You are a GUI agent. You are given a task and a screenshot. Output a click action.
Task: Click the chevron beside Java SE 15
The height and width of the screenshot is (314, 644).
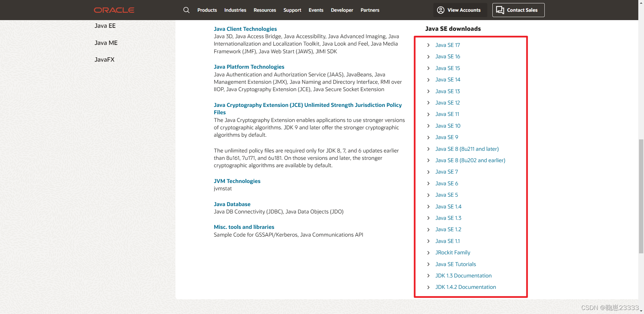pyautogui.click(x=428, y=68)
